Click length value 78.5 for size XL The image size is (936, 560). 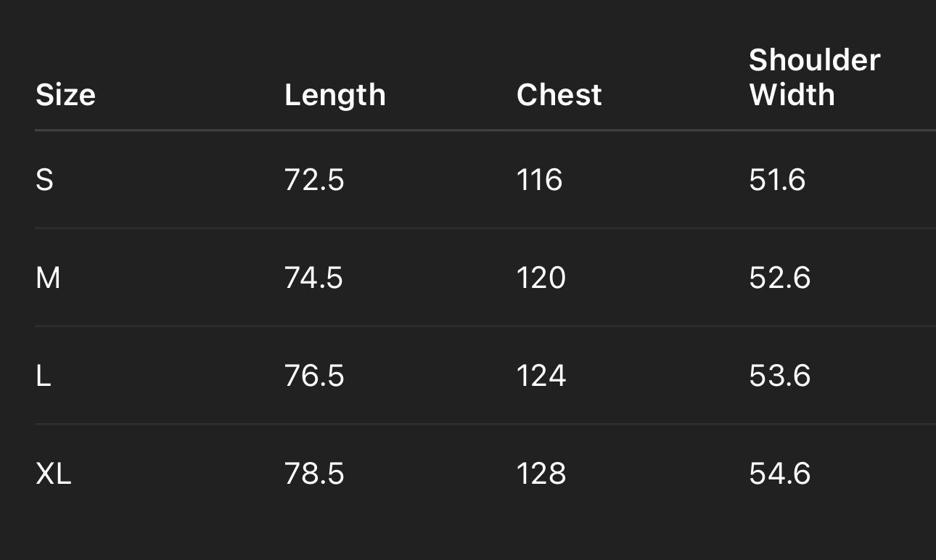pyautogui.click(x=314, y=474)
